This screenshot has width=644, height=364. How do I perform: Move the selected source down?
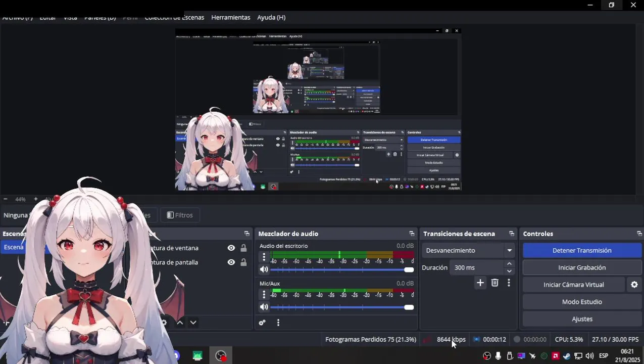[x=193, y=323]
